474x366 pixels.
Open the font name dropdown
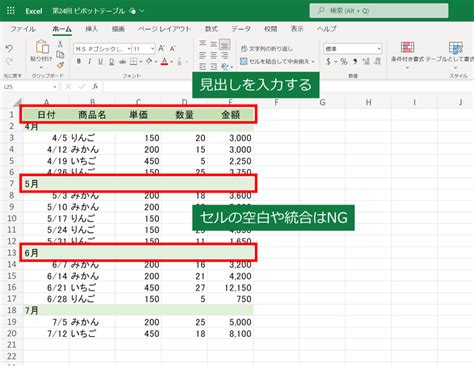129,49
